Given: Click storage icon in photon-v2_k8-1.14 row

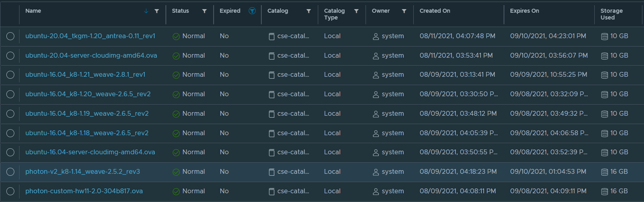Looking at the screenshot, I should pos(604,172).
